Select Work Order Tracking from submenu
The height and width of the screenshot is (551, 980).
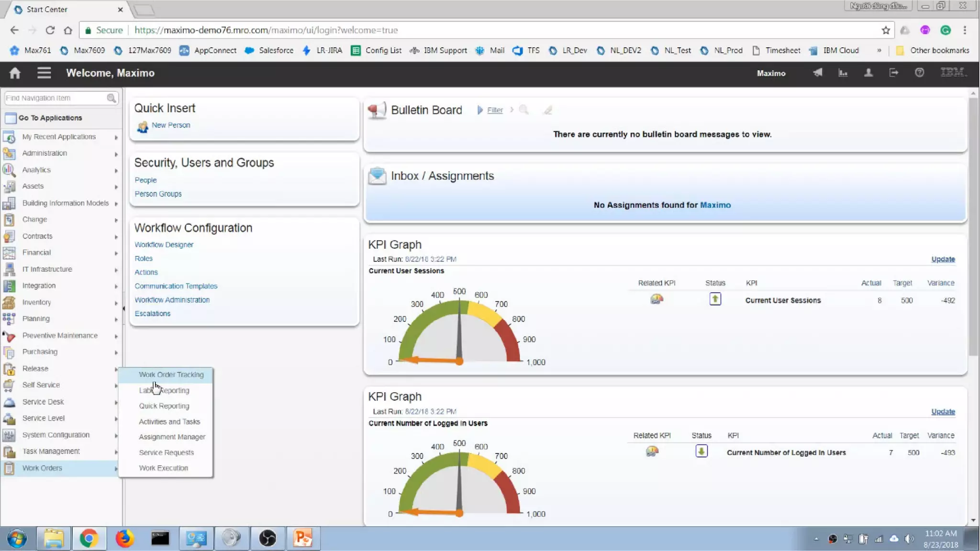pyautogui.click(x=171, y=375)
